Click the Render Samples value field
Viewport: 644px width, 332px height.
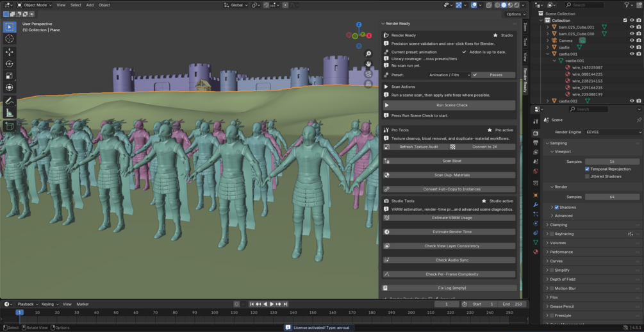[x=612, y=197]
